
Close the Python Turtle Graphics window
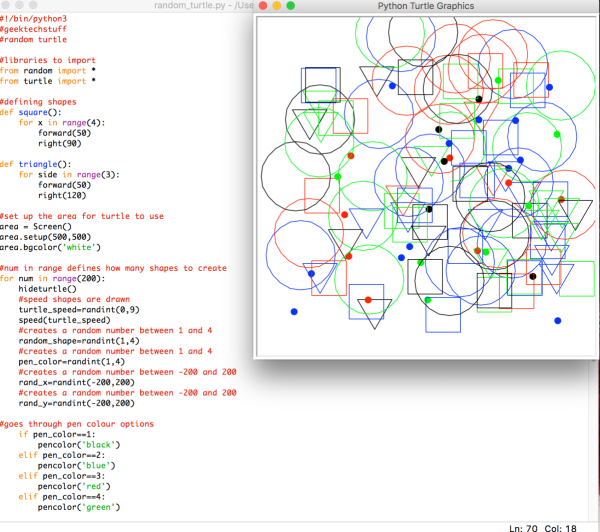click(x=263, y=6)
